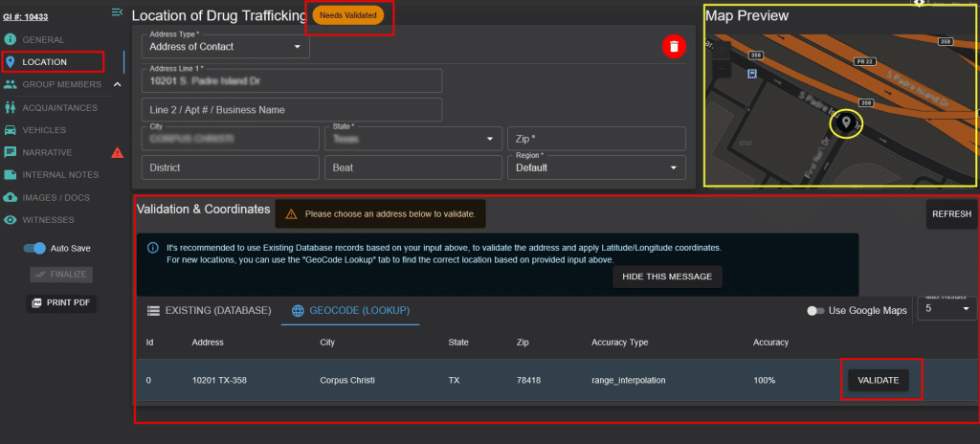Open the Acquaintances section icon
Image resolution: width=980 pixels, height=444 pixels.
click(10, 107)
